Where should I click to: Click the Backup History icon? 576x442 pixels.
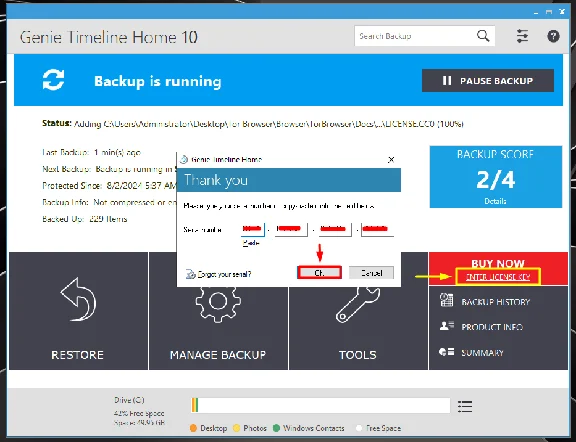click(446, 300)
